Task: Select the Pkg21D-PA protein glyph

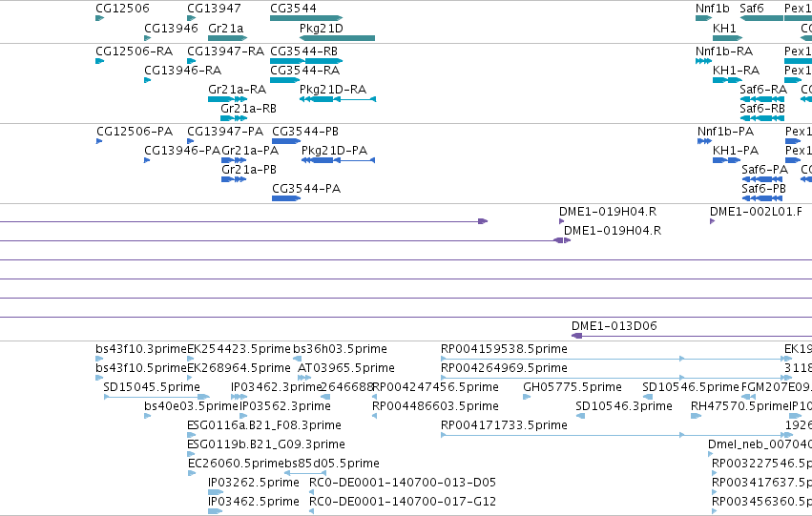Action: (338, 160)
